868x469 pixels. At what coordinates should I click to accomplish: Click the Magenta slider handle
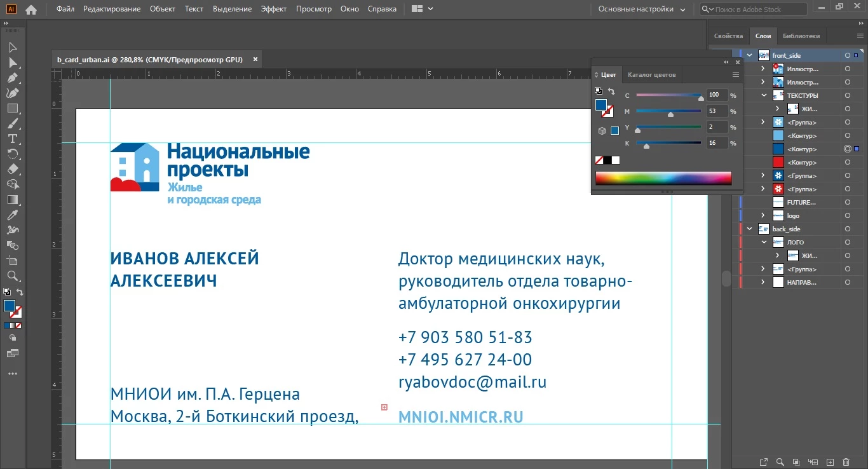(670, 114)
